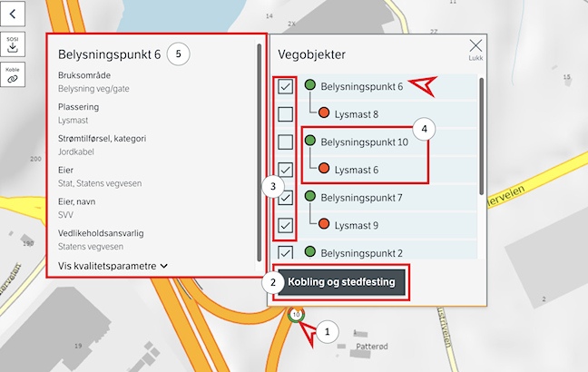Click green dot beside Belysningspunkt 7

(x=310, y=196)
